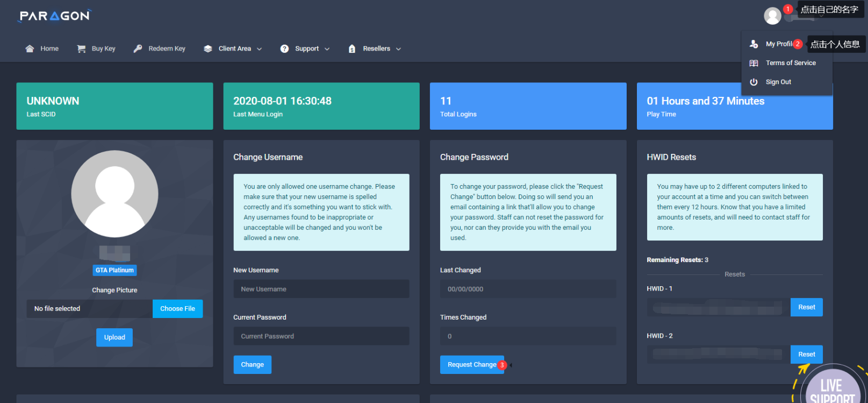Click the Support question mark icon
This screenshot has height=403, width=868.
[284, 48]
